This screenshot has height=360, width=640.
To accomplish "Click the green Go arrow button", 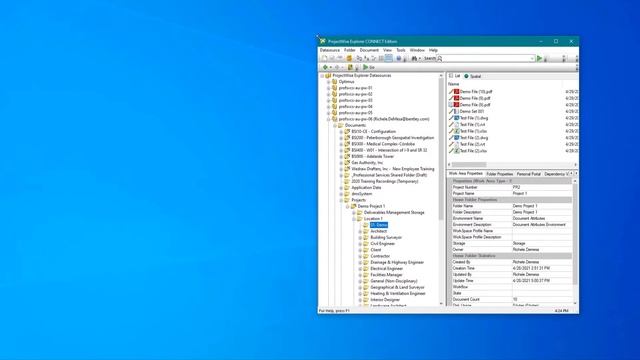I will 366,67.
